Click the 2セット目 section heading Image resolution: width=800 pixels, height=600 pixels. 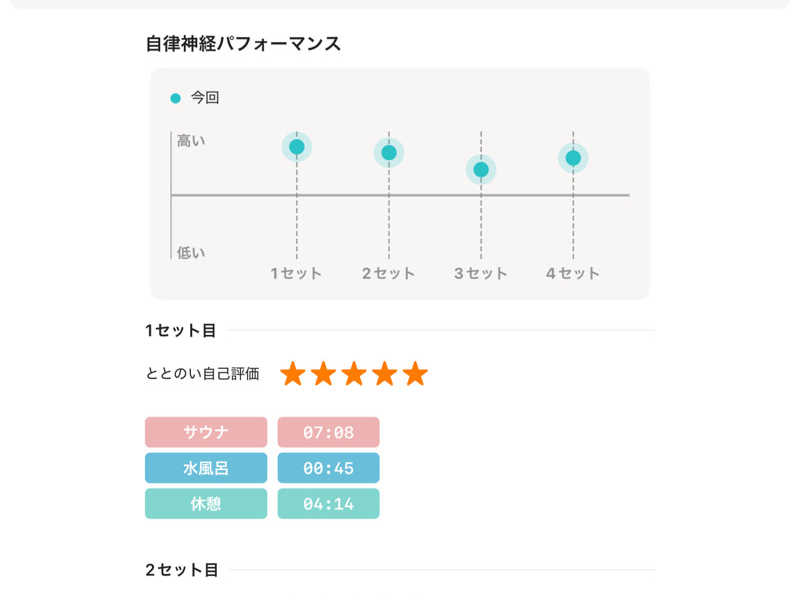(181, 570)
